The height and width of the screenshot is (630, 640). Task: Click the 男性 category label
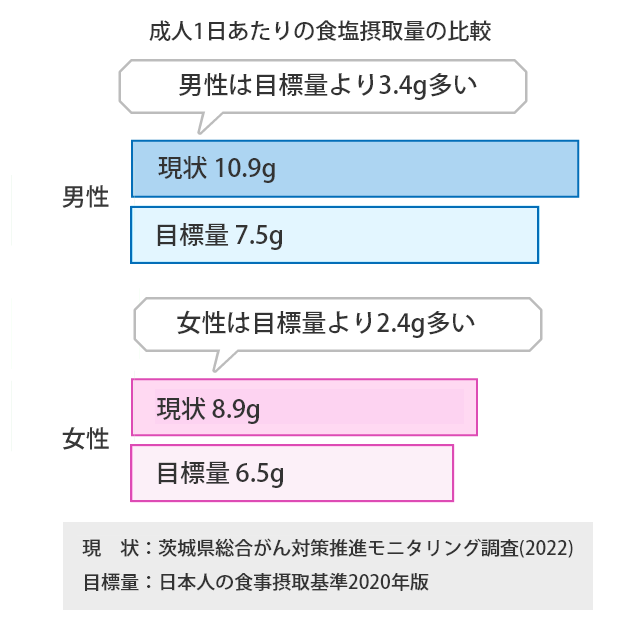tap(85, 198)
